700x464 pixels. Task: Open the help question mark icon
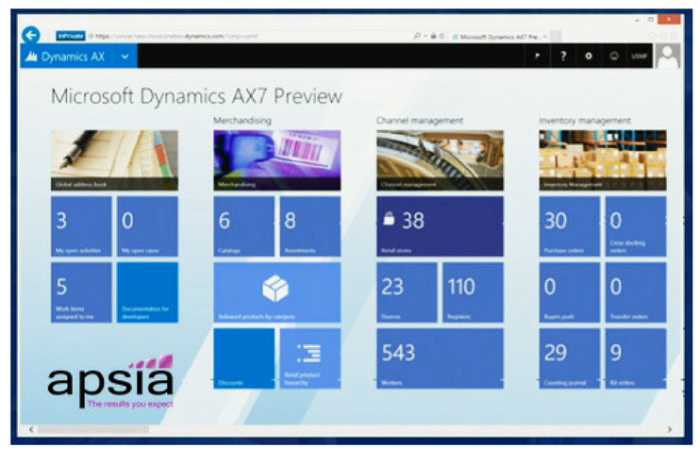click(x=563, y=56)
